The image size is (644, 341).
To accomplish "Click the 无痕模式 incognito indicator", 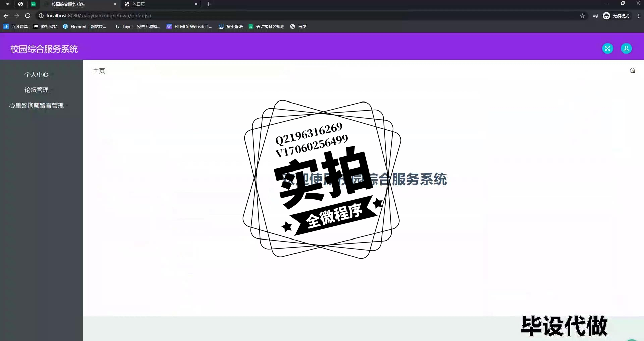I will (x=616, y=16).
